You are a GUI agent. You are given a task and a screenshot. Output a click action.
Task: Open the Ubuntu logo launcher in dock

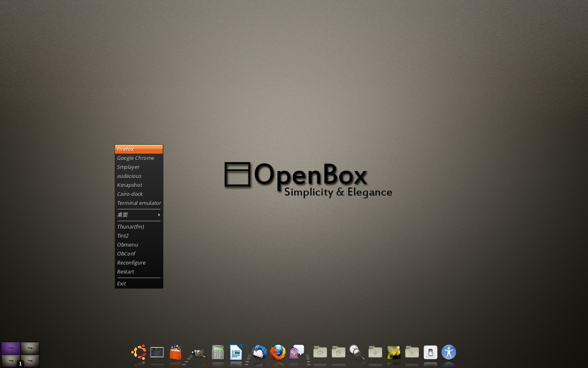pos(139,352)
